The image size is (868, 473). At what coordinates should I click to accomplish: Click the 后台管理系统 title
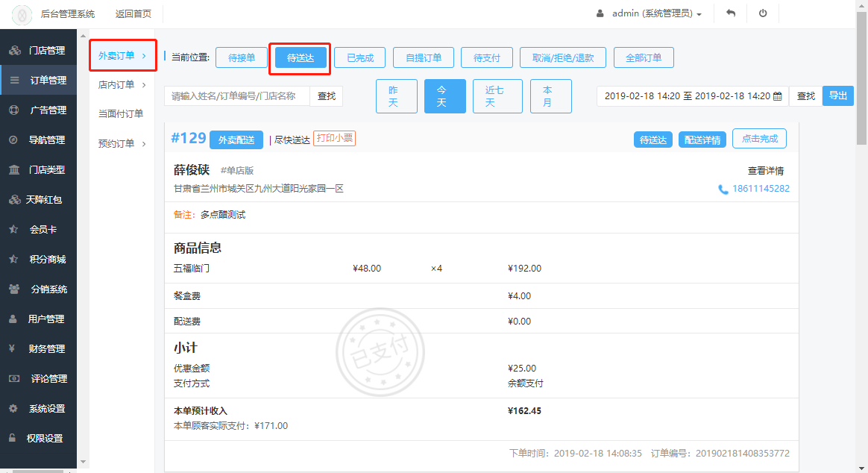(x=68, y=14)
